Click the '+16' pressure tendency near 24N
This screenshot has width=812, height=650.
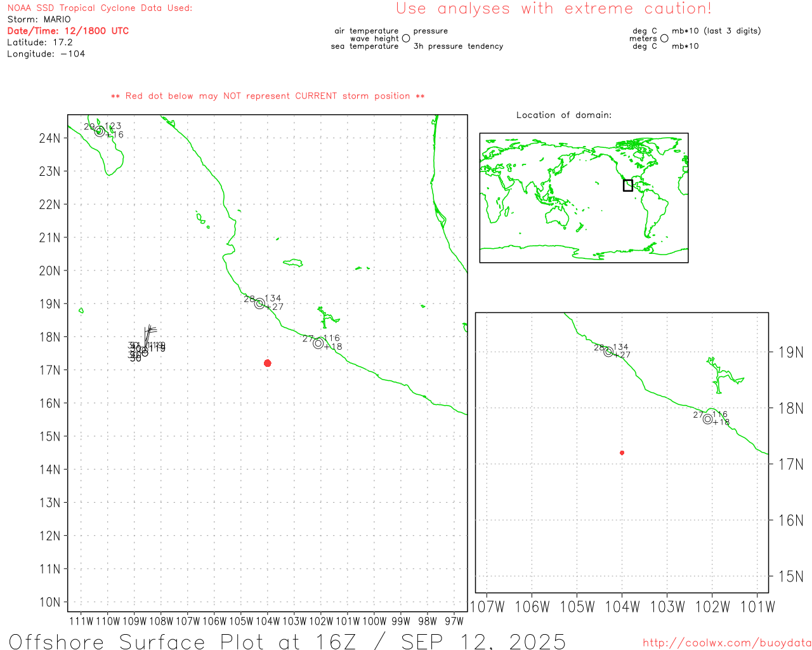(115, 135)
